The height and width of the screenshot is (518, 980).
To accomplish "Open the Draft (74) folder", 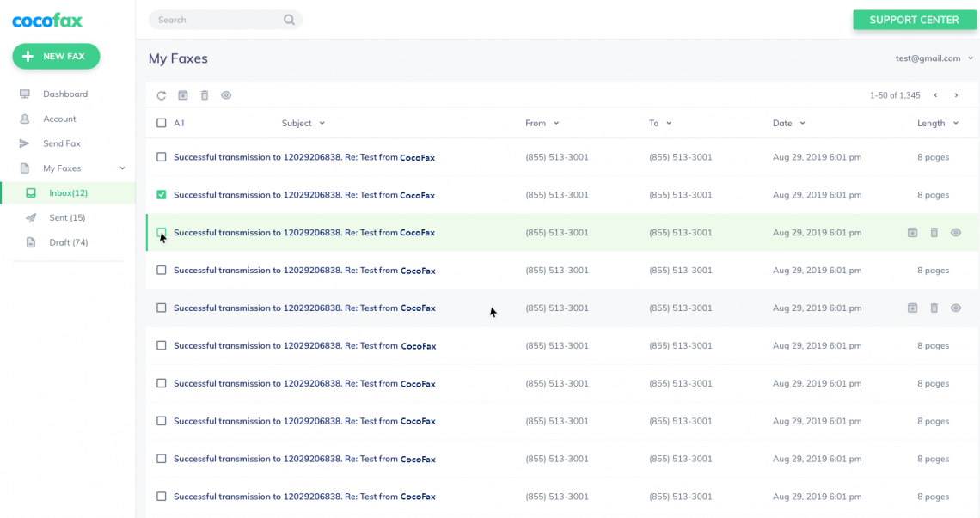I will (68, 242).
